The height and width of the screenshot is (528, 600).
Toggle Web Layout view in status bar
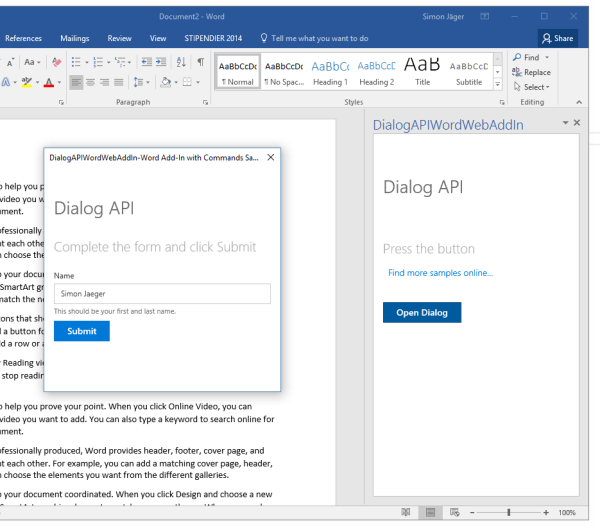(x=453, y=512)
